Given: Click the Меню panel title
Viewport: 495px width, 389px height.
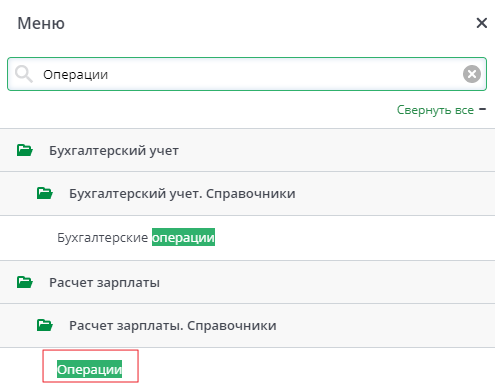Looking at the screenshot, I should click(41, 23).
